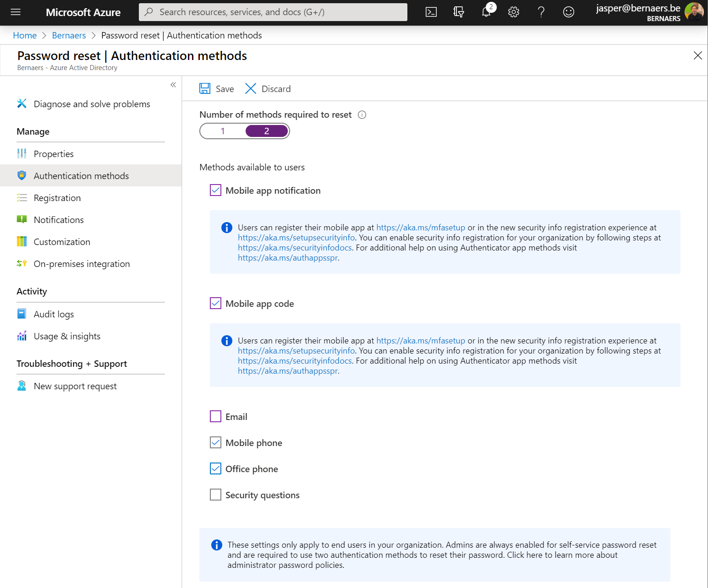Click the On-premises integration sync icon
708x588 pixels.
[22, 263]
